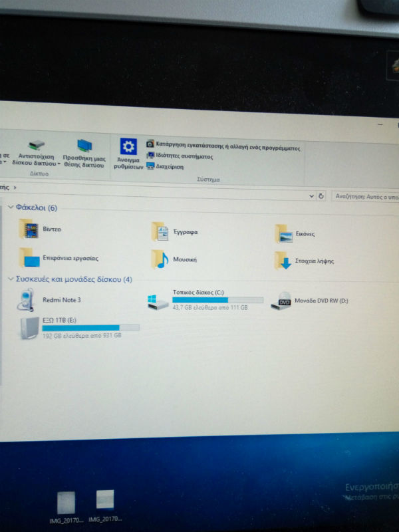Viewport: 399px width, 532px height.
Task: Open Αντιστοίχιση δίσκου δικτύου dropdown arrow
Action: click(x=59, y=164)
